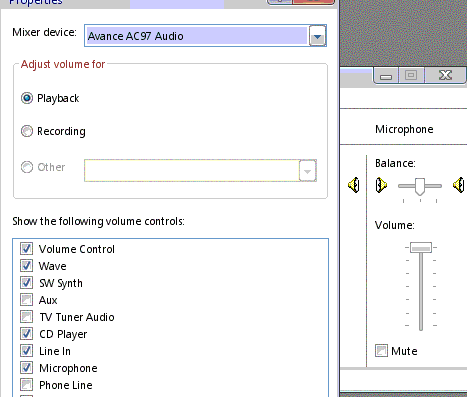
Task: Open the Mixer device dropdown arrow
Action: (x=317, y=36)
